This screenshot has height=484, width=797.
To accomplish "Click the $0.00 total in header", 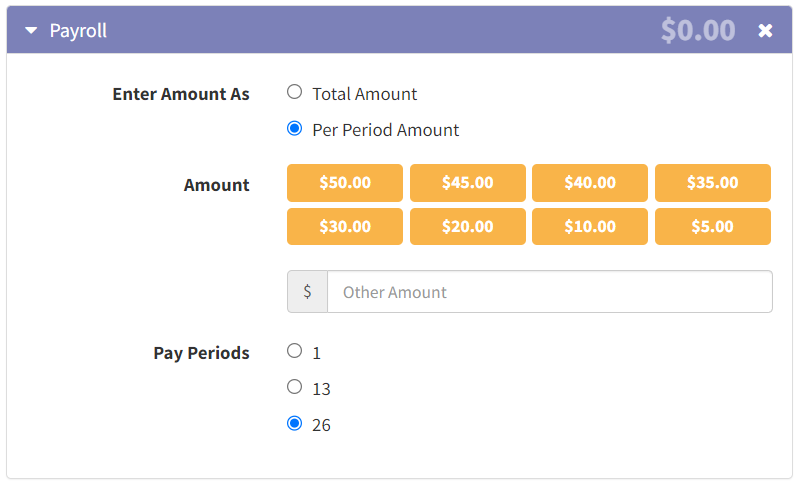I will 697,31.
